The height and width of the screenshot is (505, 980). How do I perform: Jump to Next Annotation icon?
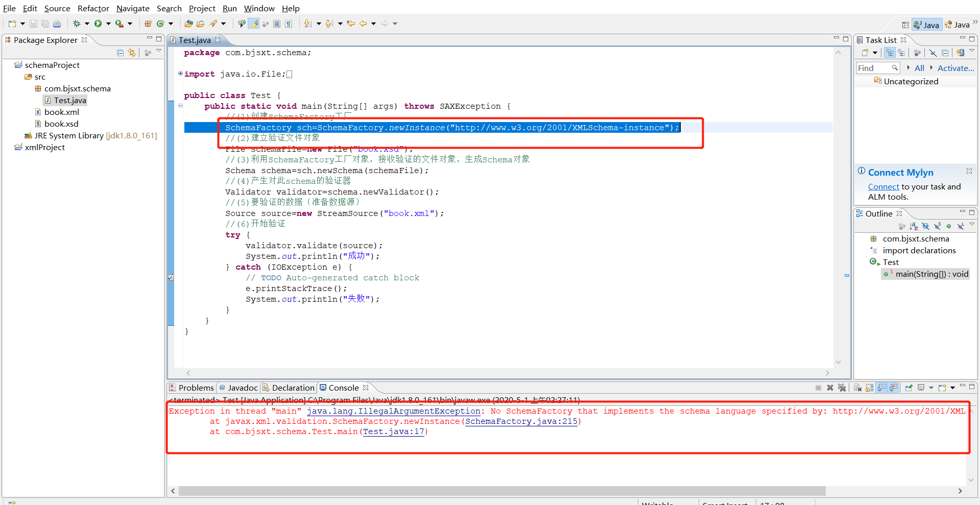tap(307, 23)
